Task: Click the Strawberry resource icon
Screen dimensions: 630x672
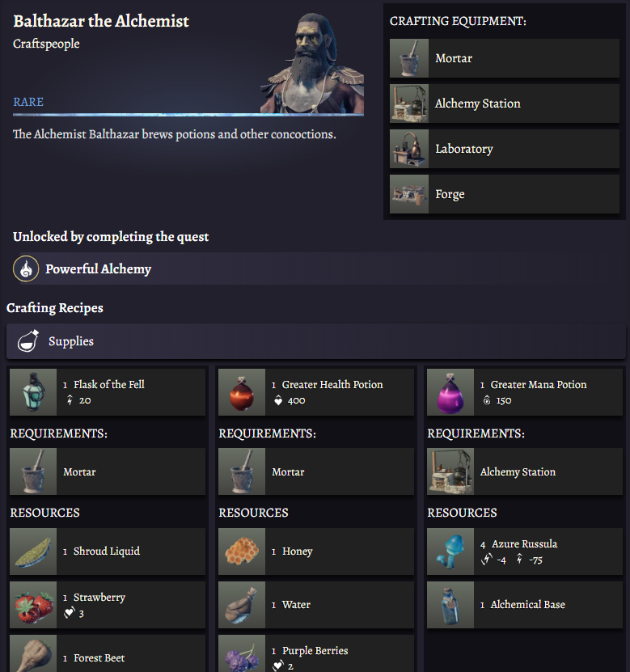Action: pyautogui.click(x=33, y=605)
